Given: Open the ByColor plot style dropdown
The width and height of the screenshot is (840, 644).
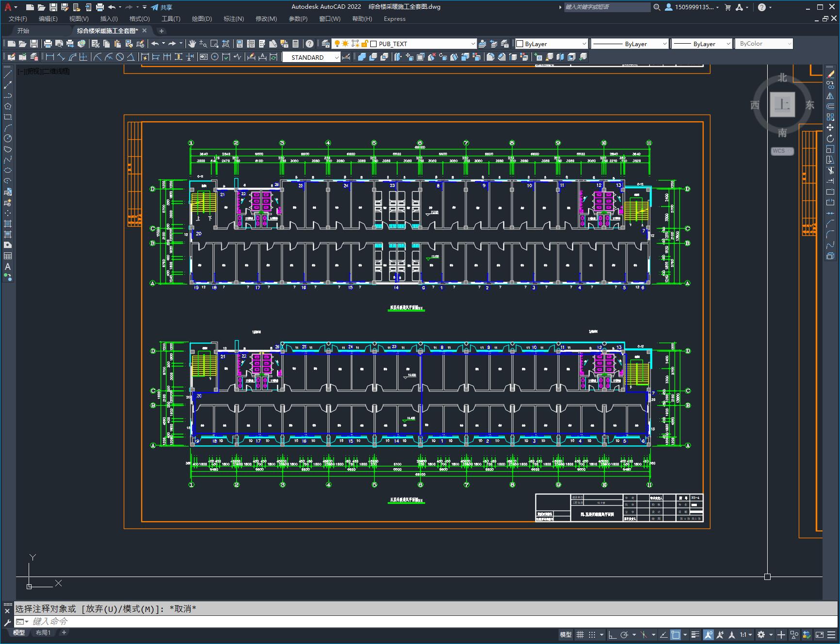Looking at the screenshot, I should pyautogui.click(x=764, y=44).
